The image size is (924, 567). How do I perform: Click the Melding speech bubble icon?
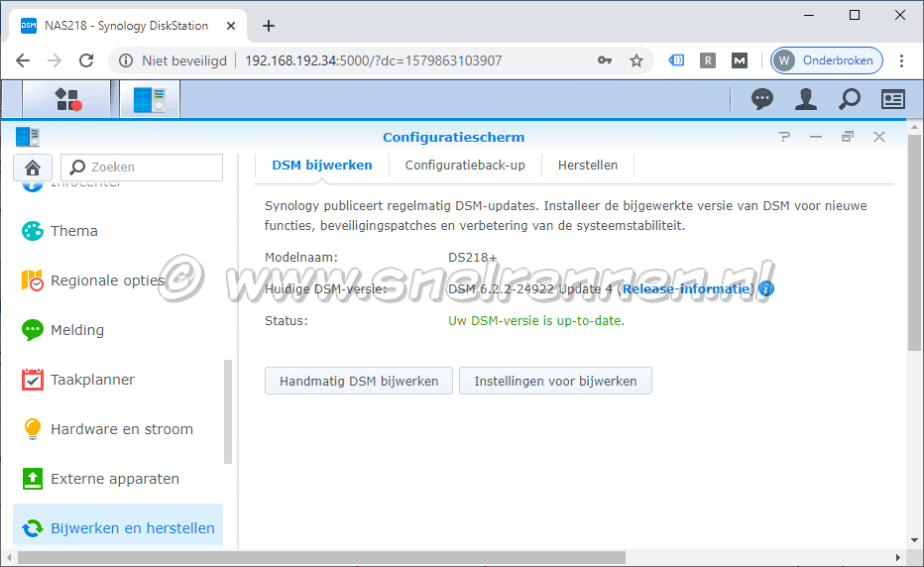coord(33,330)
